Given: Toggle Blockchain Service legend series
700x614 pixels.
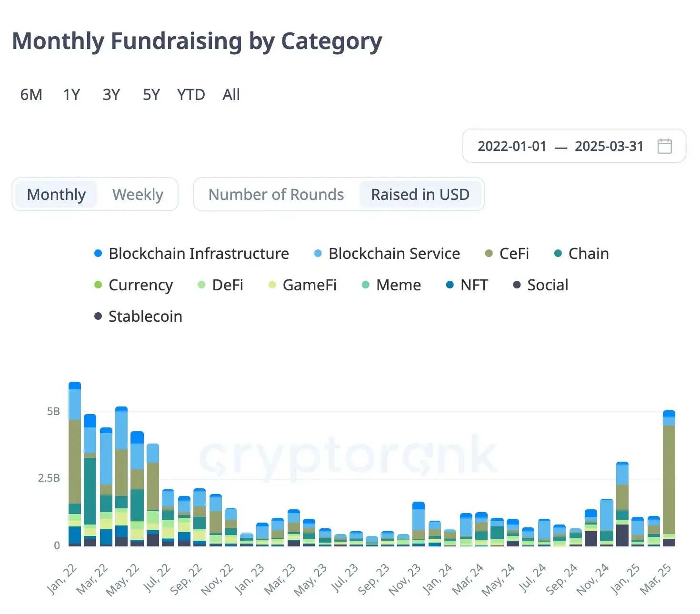Looking at the screenshot, I should tap(394, 254).
